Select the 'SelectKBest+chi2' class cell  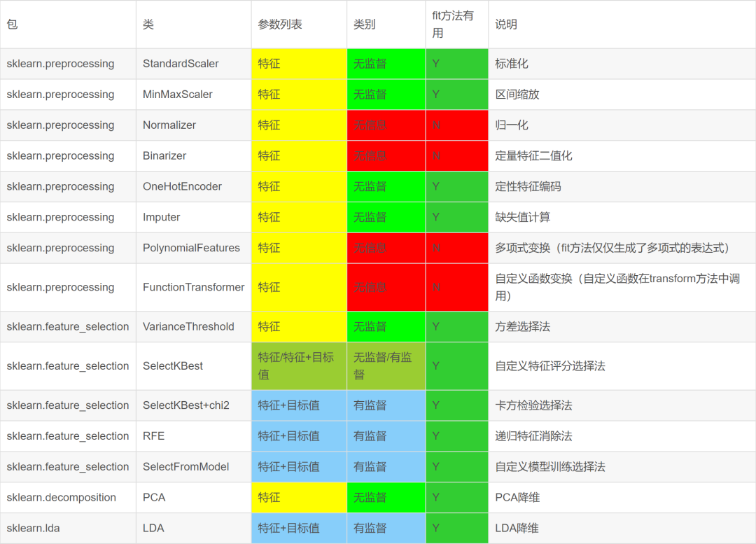[193, 405]
